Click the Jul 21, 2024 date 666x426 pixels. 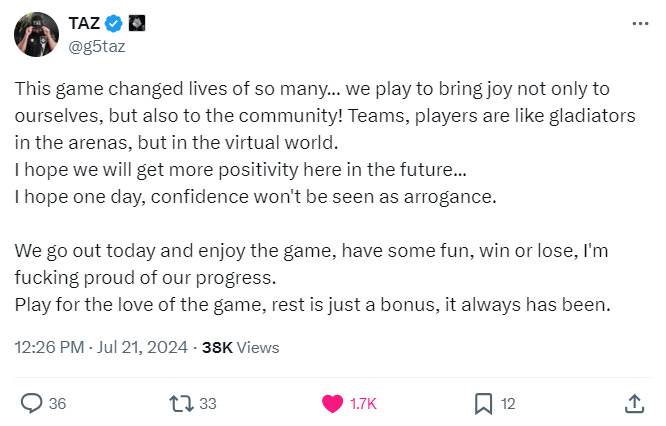(140, 348)
